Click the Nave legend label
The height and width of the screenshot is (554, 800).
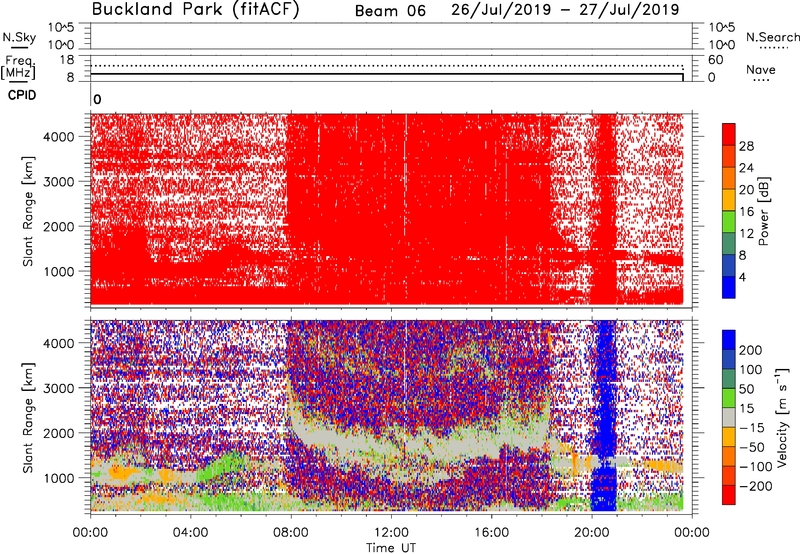point(761,70)
